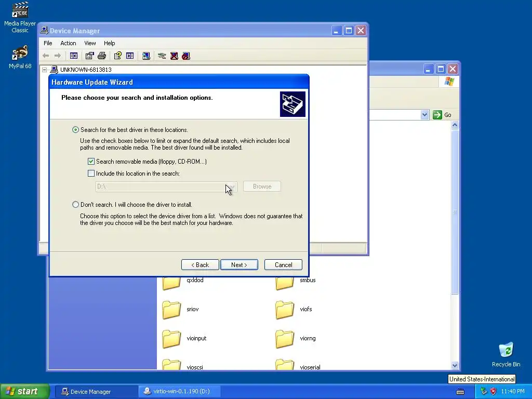Image resolution: width=532 pixels, height=399 pixels.
Task: Minimize the Device Manager window
Action: [x=336, y=31]
